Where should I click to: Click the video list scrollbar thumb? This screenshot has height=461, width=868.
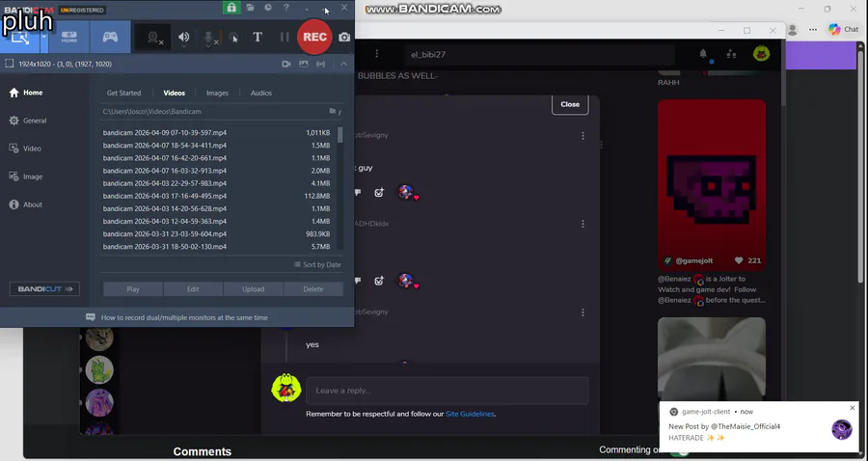(x=339, y=135)
